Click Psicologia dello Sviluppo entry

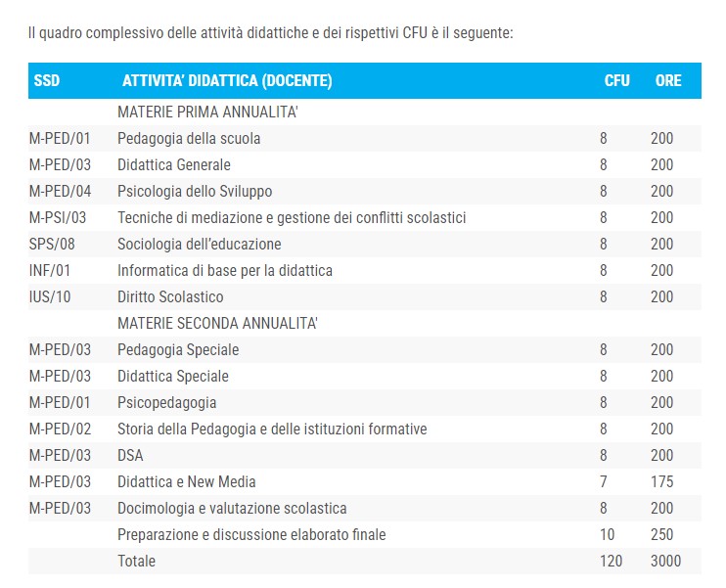pos(195,191)
